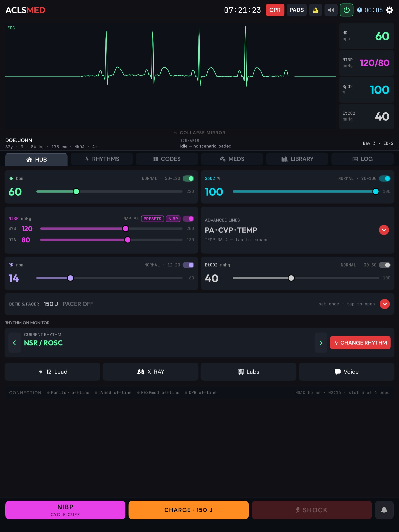The width and height of the screenshot is (399, 532).
Task: Click the 'CPR offline' status
Action: [x=200, y=392]
